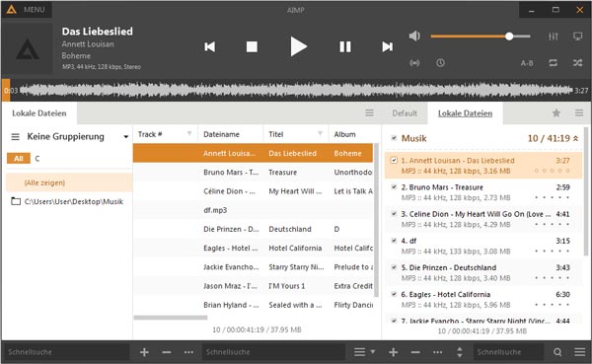The image size is (592, 364).
Task: Select the df.mp3 file row
Action: tap(253, 210)
